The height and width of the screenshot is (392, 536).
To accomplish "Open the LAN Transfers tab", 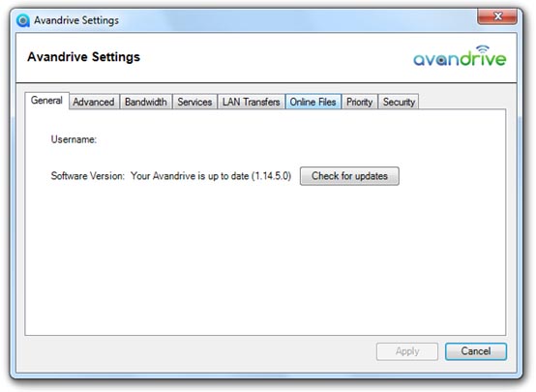I will coord(252,102).
